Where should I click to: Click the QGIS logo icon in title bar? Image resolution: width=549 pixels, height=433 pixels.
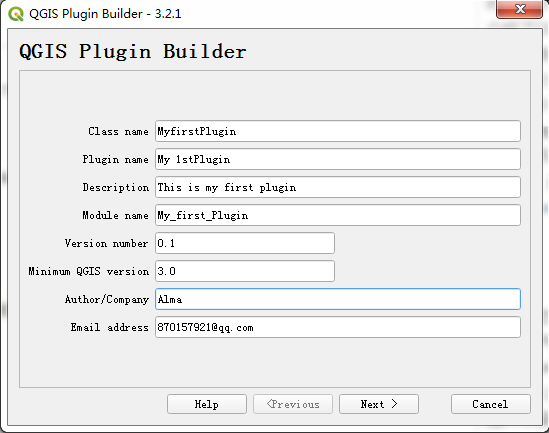tap(16, 14)
